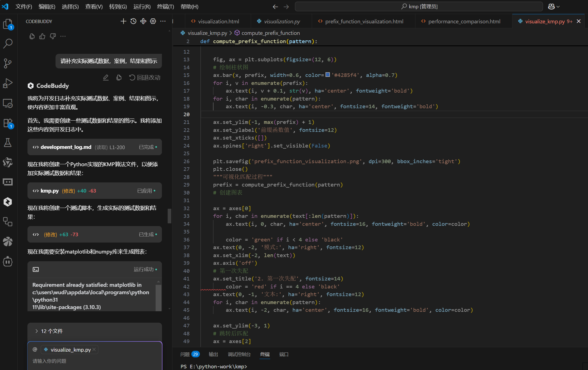Open the Search view in activity bar
588x370 pixels.
click(8, 43)
